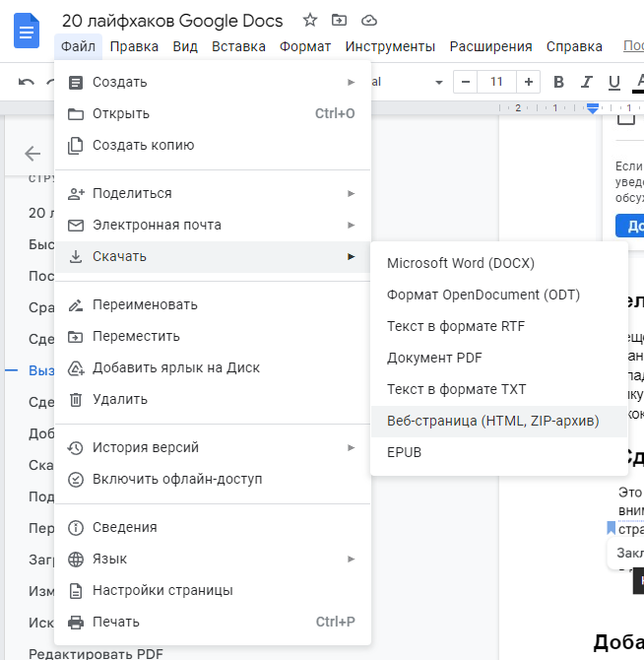Click the arrow next to История версий
644x660 pixels.
pos(351,447)
